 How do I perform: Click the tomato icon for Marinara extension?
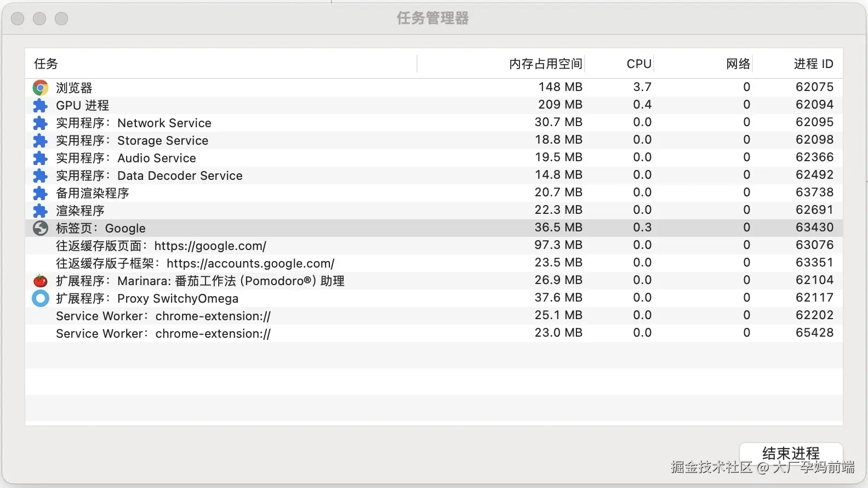pyautogui.click(x=41, y=281)
